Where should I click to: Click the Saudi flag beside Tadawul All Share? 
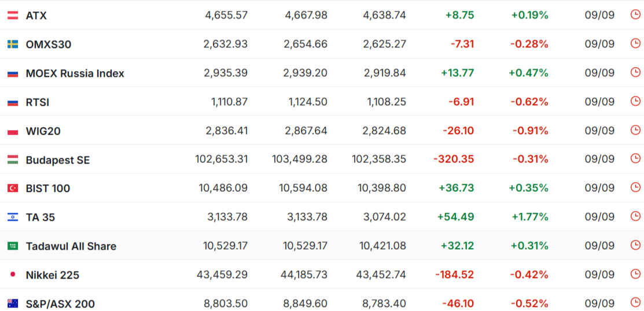click(13, 246)
